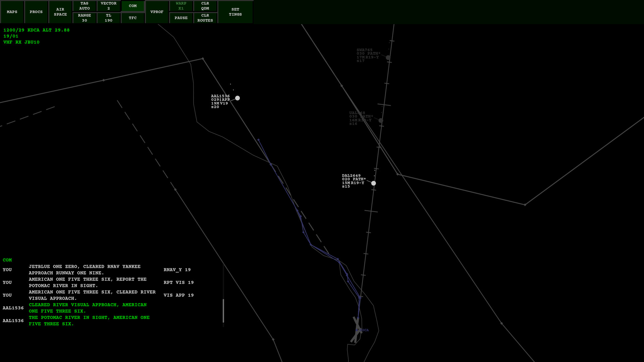Viewport: 644px width, 362px height.
Task: Toggle the COM panel button
Action: point(133,6)
